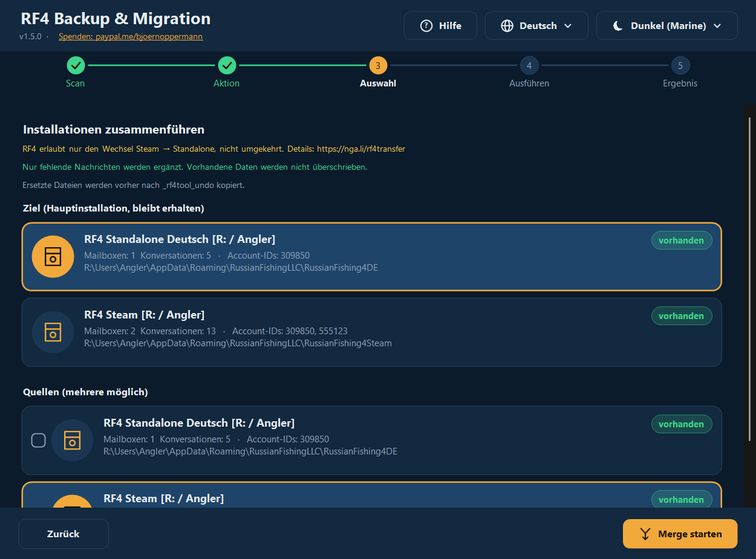Click the merge arrow icon in Merge starten
Screen dimensions: 756x559
pos(645,534)
